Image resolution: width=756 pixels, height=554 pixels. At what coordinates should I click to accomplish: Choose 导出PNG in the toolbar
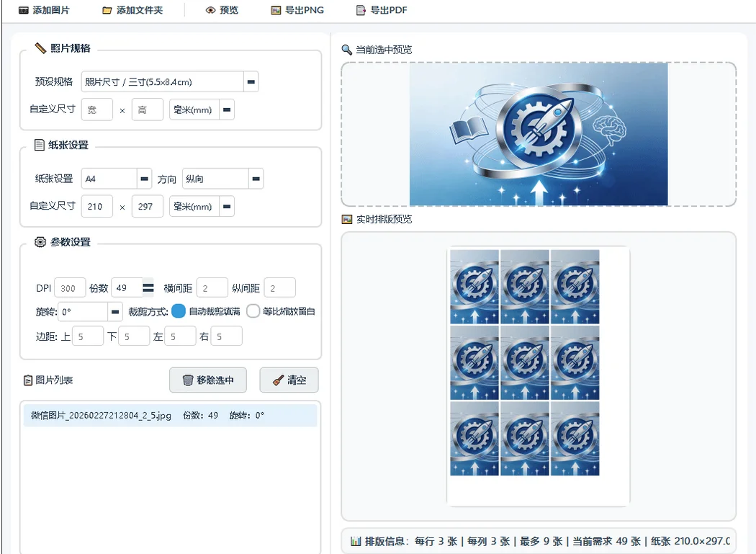click(297, 10)
